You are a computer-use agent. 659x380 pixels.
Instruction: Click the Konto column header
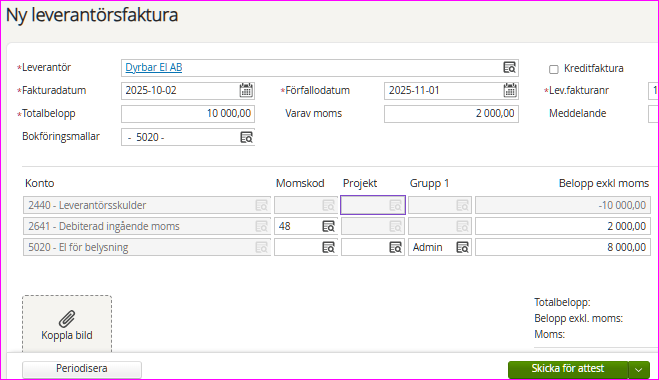pyautogui.click(x=40, y=183)
